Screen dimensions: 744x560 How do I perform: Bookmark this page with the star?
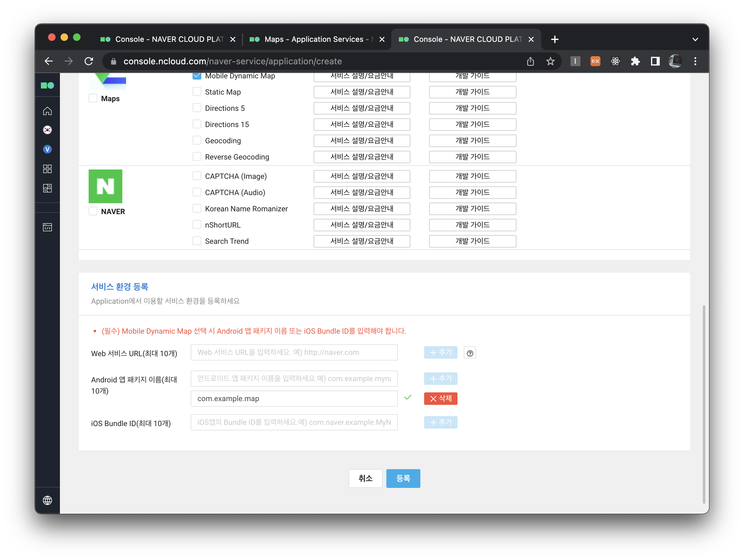550,61
